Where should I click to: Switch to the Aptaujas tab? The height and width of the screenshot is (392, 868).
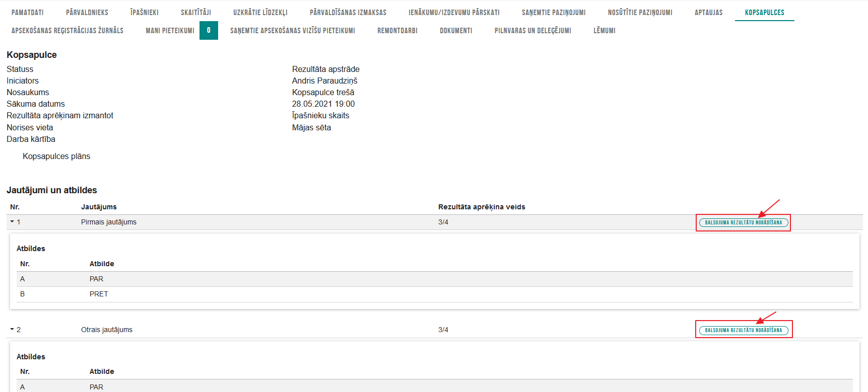708,13
